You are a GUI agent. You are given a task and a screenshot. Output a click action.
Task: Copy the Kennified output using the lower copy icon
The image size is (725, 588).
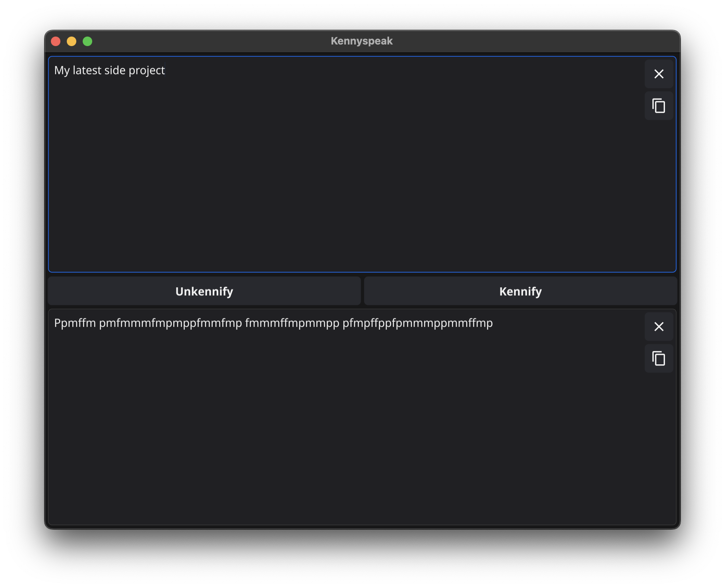pos(659,358)
